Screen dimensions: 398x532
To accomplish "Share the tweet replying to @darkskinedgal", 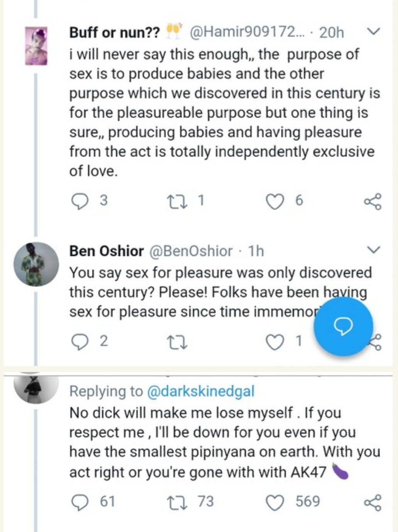I will [373, 503].
